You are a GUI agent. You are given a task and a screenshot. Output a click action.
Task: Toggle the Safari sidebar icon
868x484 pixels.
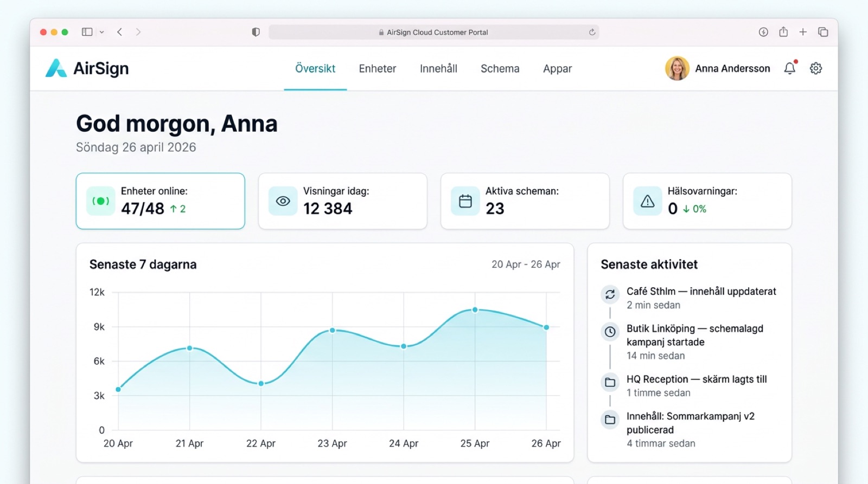[x=87, y=32]
